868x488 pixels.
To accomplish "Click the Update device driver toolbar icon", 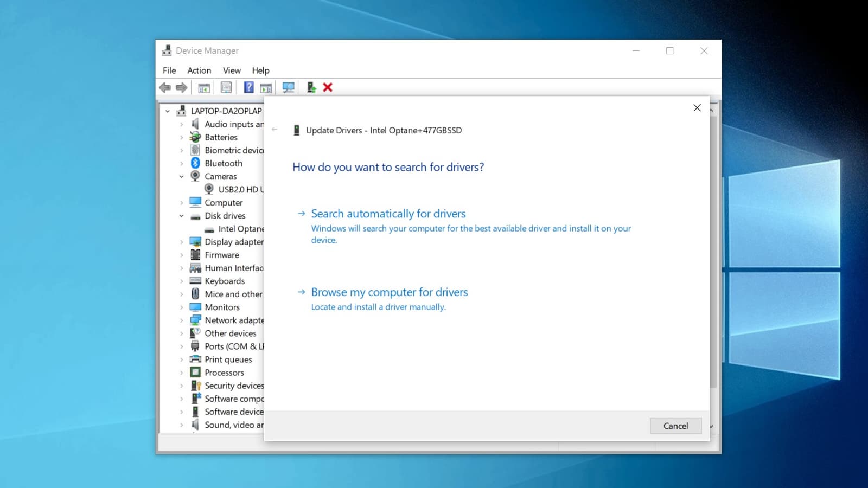I will tap(311, 87).
